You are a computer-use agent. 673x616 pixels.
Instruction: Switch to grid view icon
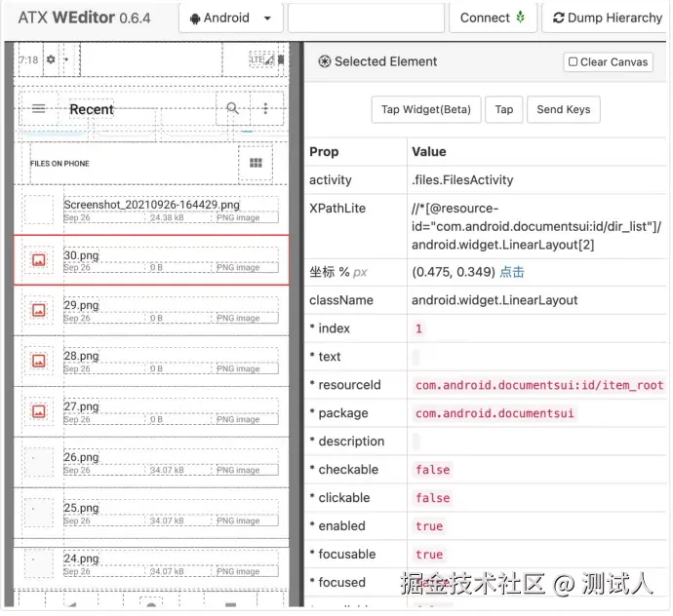[256, 163]
